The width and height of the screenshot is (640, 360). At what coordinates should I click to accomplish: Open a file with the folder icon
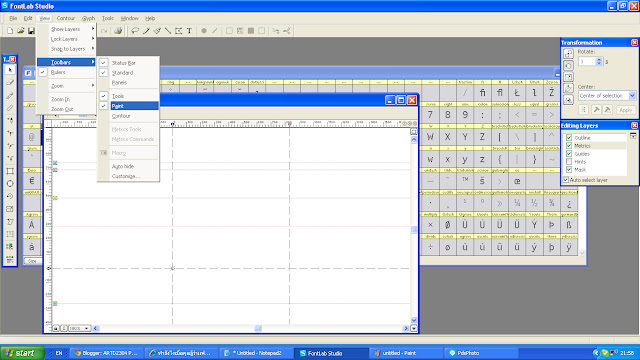coord(20,31)
